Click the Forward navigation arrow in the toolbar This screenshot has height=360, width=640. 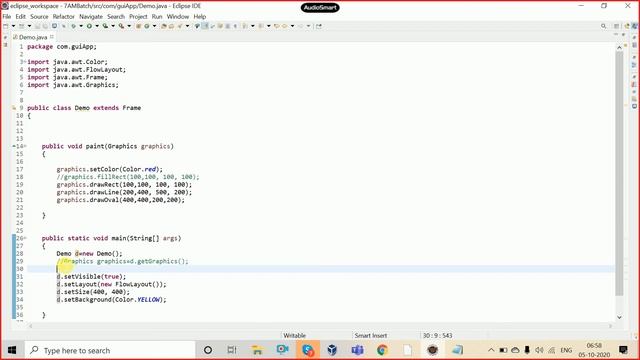click(301, 26)
